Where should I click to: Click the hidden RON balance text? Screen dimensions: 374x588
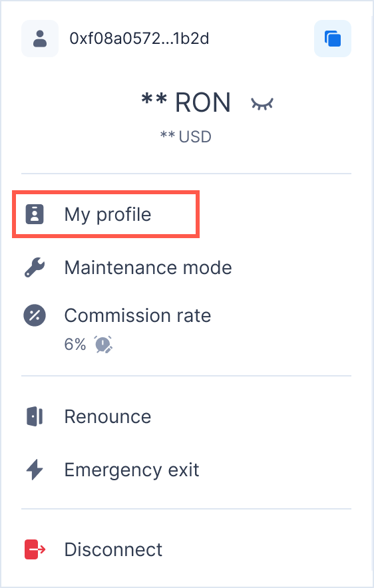point(186,102)
